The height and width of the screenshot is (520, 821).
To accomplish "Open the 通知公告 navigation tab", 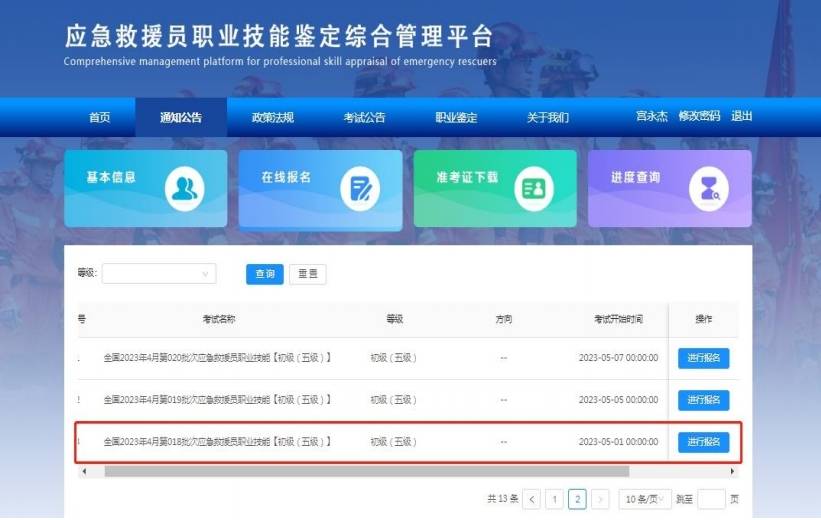I will 181,117.
